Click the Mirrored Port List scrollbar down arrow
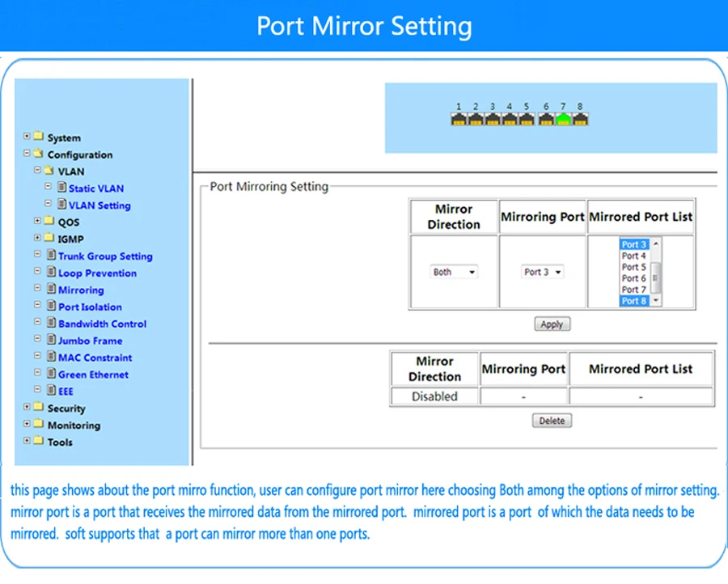The height and width of the screenshot is (584, 728). [x=656, y=301]
